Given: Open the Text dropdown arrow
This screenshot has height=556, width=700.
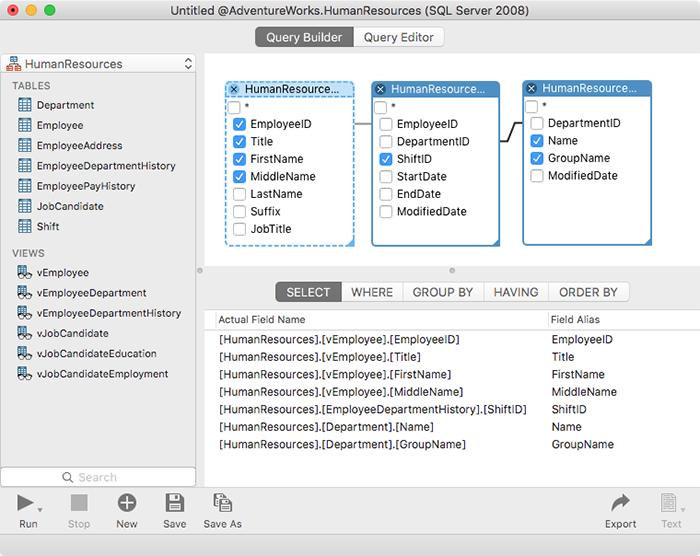Looking at the screenshot, I should [683, 510].
